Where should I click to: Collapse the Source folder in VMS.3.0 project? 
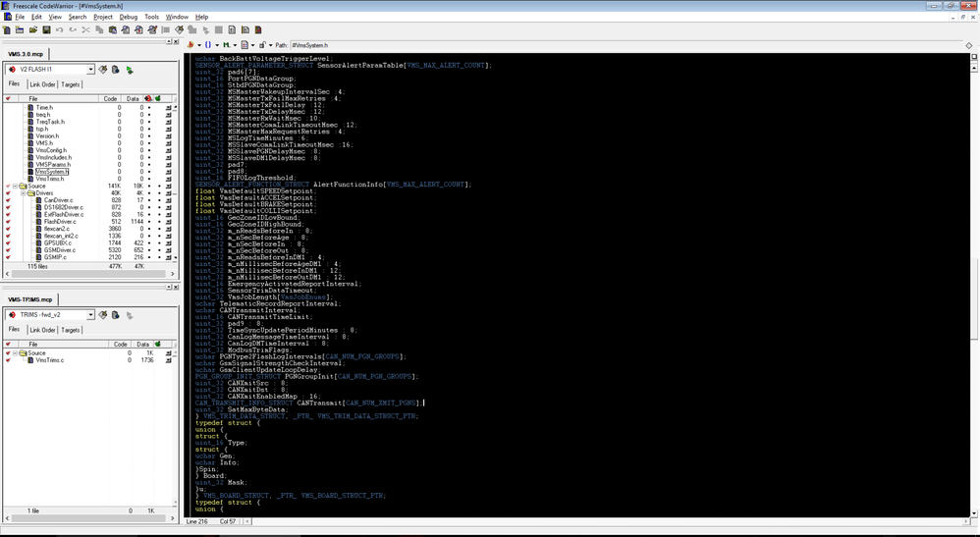click(15, 187)
